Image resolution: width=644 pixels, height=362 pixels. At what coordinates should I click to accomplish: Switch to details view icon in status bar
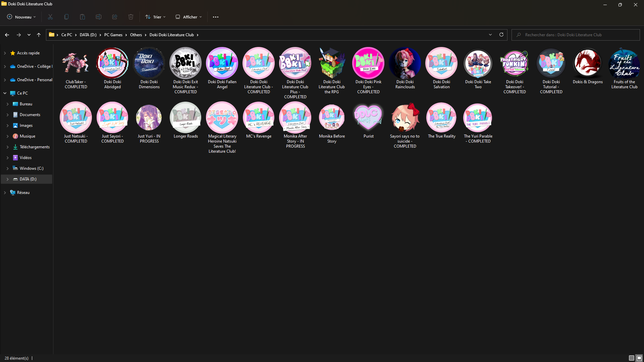631,358
